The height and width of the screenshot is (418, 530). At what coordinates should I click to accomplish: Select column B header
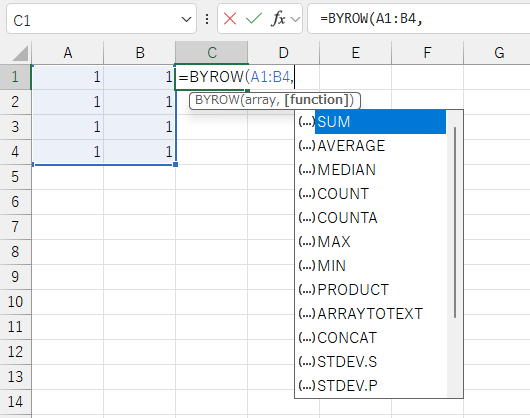[x=140, y=53]
